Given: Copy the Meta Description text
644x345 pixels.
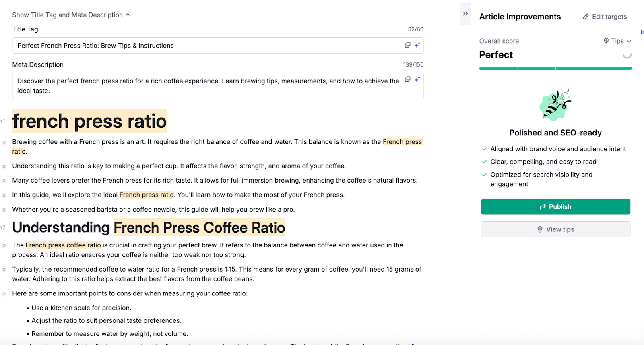Looking at the screenshot, I should click(x=407, y=79).
